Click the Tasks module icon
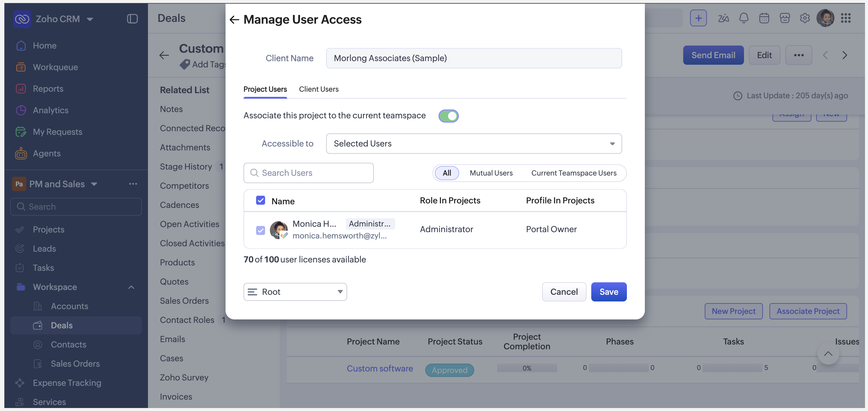The width and height of the screenshot is (868, 411). (x=20, y=268)
